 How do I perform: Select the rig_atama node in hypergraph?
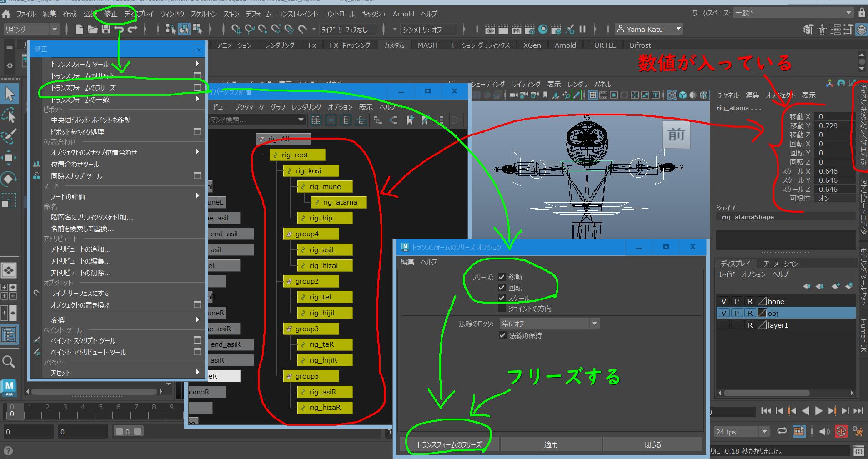[339, 202]
